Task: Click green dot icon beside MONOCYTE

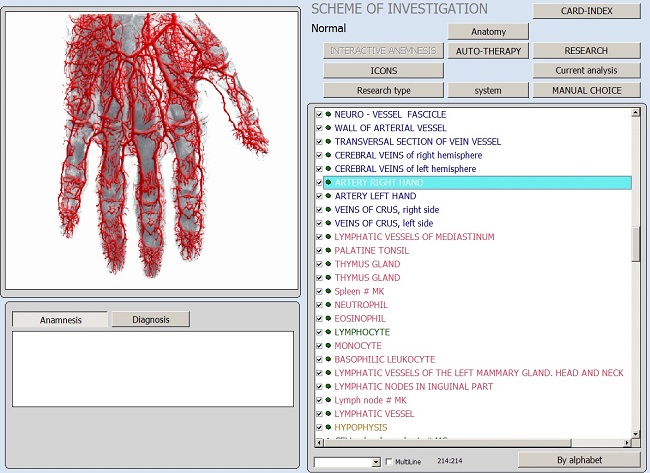Action: [328, 346]
